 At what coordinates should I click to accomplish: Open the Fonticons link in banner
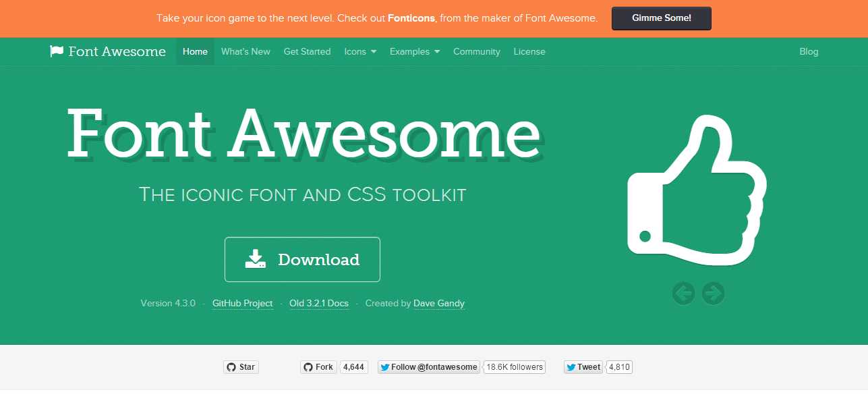412,18
